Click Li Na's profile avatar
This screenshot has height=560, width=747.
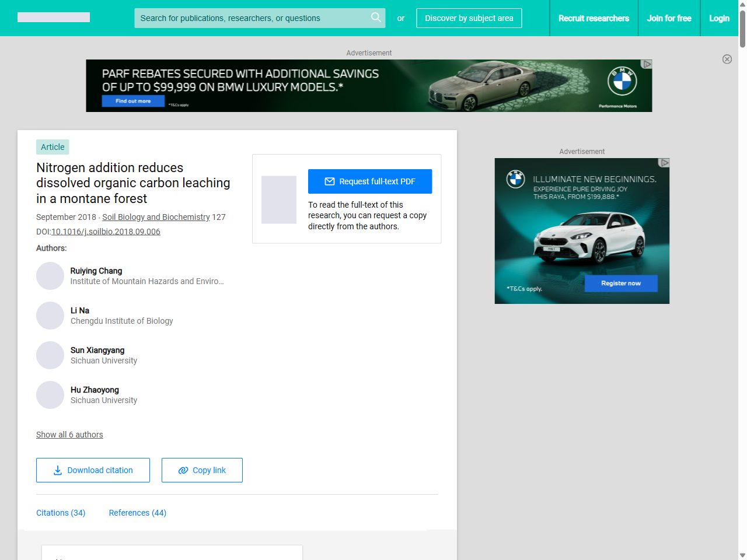coord(50,316)
